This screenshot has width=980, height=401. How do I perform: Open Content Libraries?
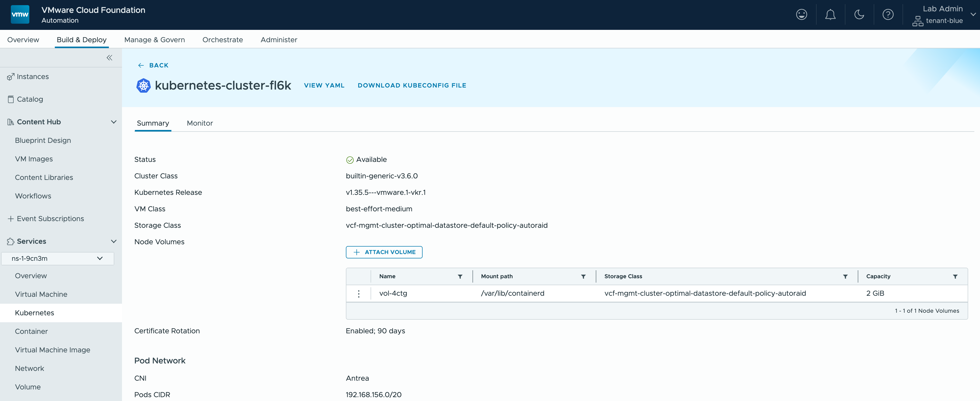(x=44, y=177)
